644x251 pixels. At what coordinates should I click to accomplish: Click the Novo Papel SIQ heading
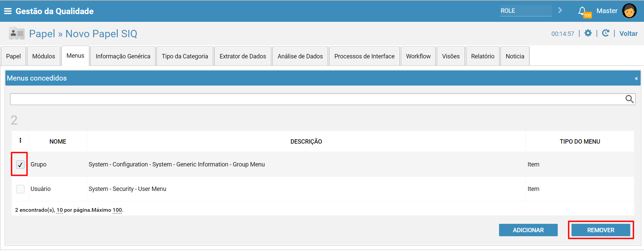101,34
